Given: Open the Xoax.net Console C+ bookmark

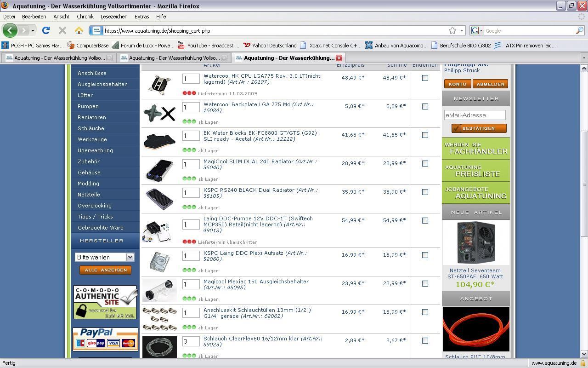Looking at the screenshot, I should (330, 45).
